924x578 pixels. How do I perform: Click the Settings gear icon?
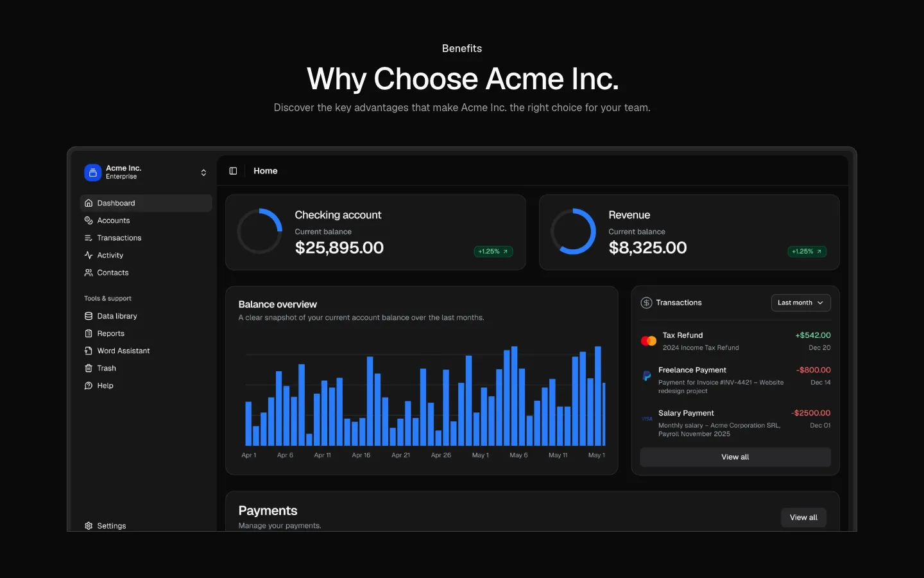pos(89,525)
